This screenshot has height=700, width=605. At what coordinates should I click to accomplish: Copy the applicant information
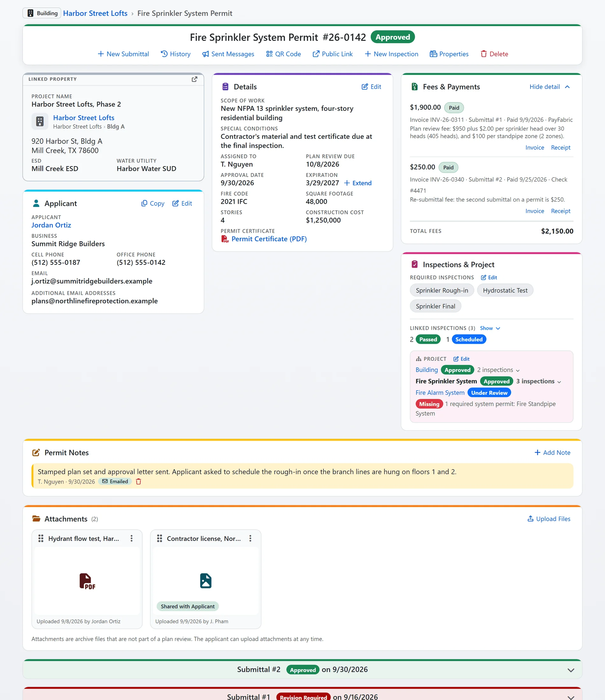[153, 203]
